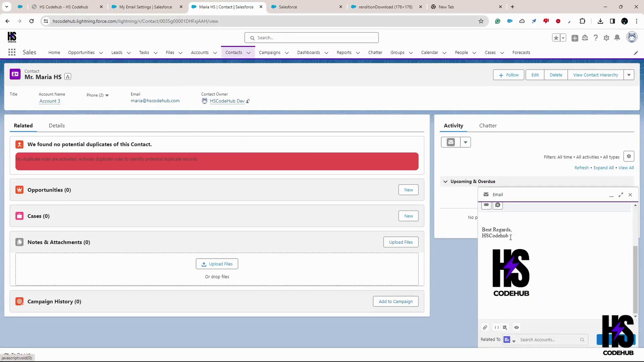Open the Related To object type picker
This screenshot has height=362, width=644.
tap(510, 340)
